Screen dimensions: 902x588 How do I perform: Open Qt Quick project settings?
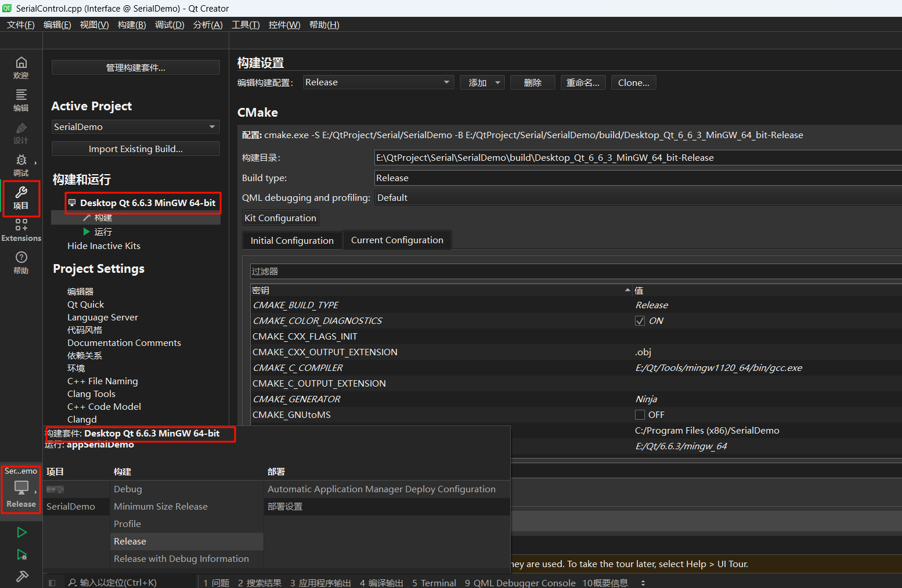pos(86,304)
